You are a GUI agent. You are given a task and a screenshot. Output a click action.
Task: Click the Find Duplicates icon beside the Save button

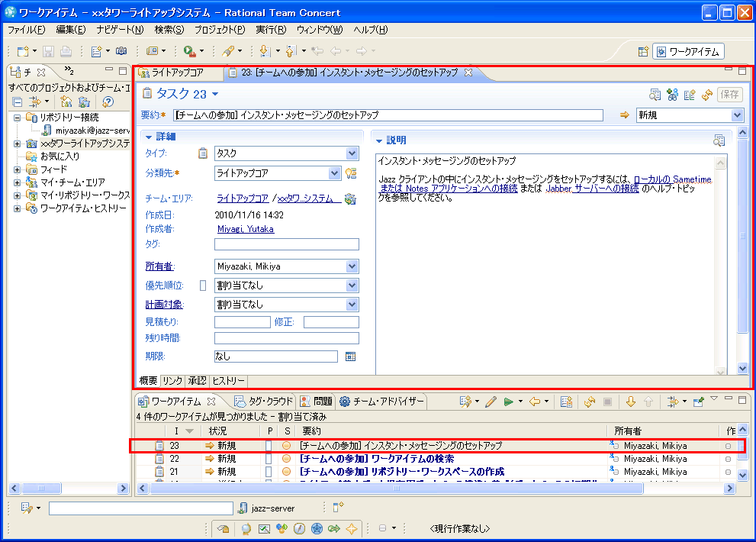(655, 95)
